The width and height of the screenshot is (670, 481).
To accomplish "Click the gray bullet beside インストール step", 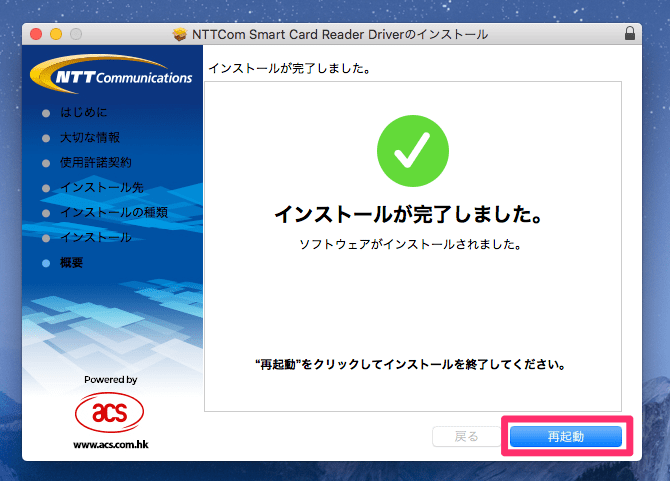I will click(x=46, y=238).
